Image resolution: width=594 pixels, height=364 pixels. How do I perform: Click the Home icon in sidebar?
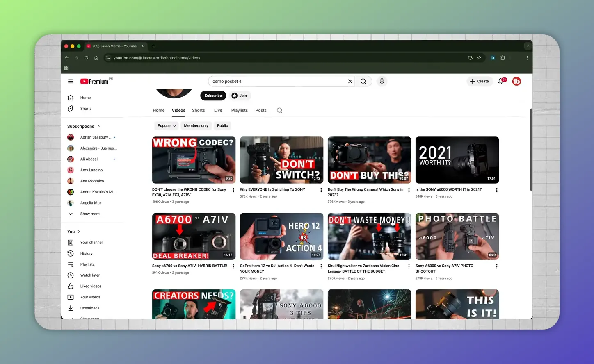pyautogui.click(x=71, y=98)
